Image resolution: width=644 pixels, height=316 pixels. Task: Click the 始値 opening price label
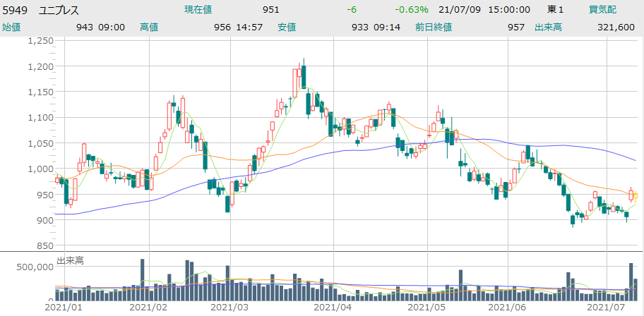pos(12,28)
